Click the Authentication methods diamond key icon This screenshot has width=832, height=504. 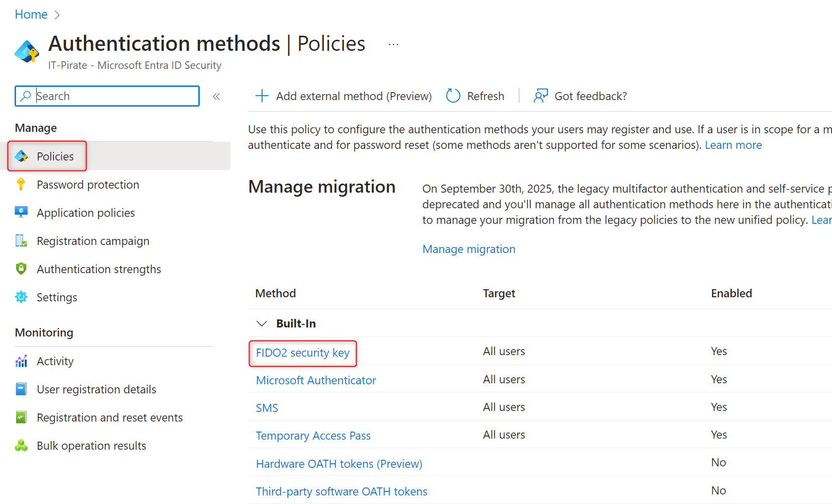pos(27,51)
